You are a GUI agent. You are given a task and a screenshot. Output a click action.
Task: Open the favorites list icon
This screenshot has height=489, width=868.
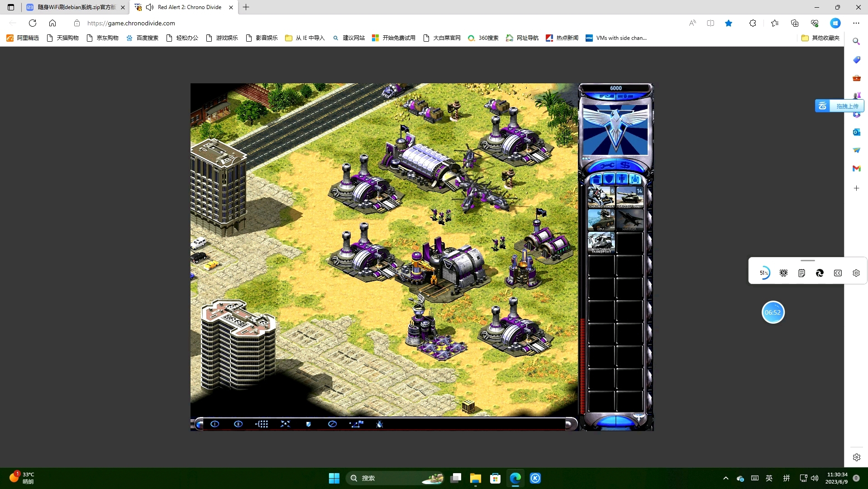775,23
